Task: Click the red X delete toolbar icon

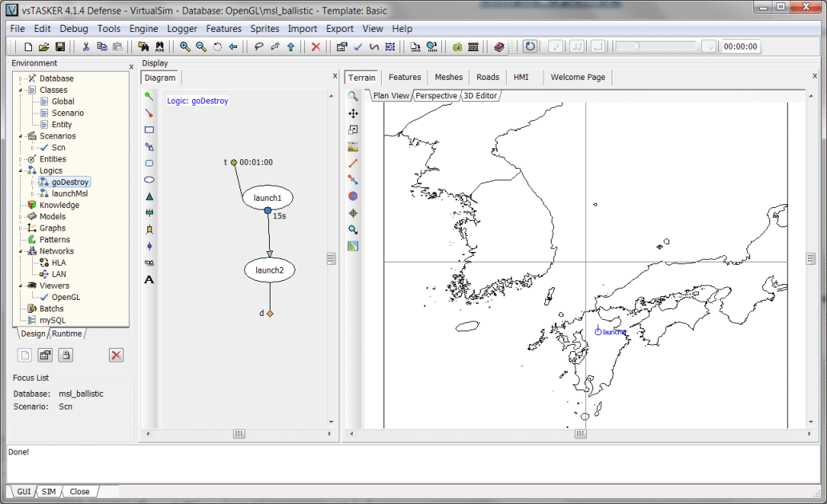Action: click(x=315, y=47)
